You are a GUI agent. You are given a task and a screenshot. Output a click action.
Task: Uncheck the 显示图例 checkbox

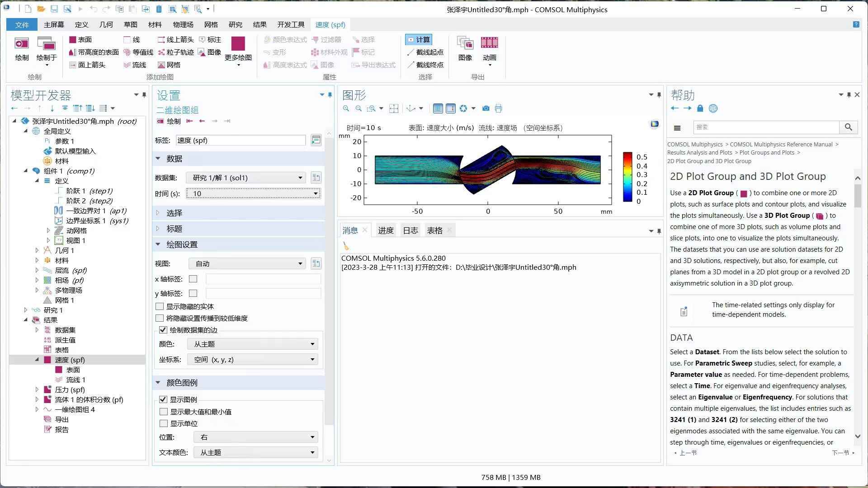163,399
